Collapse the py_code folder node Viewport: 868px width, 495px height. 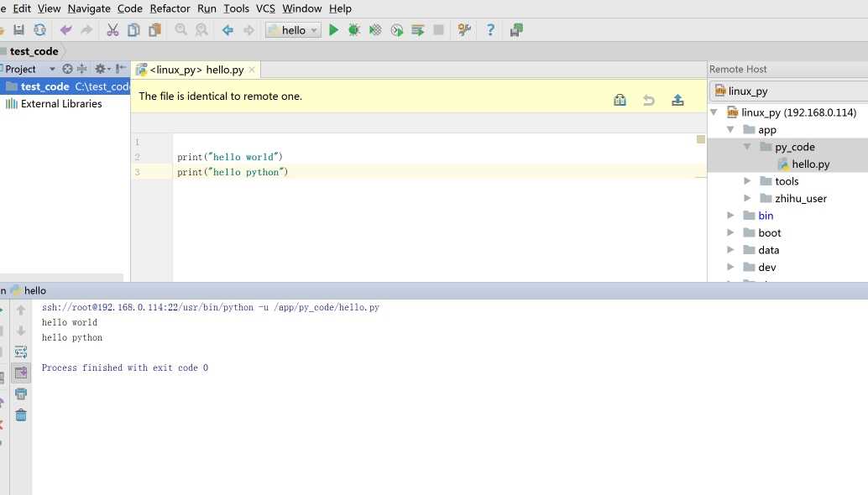coord(747,147)
